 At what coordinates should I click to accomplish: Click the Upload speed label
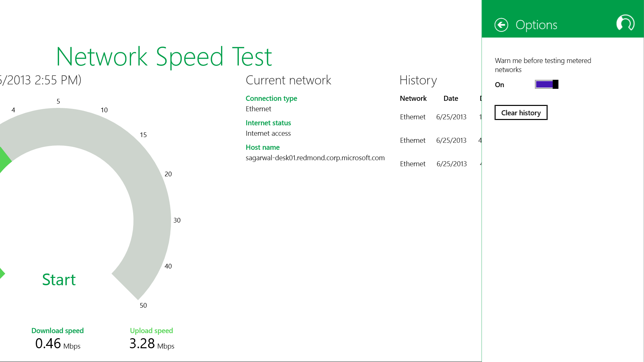(x=151, y=330)
